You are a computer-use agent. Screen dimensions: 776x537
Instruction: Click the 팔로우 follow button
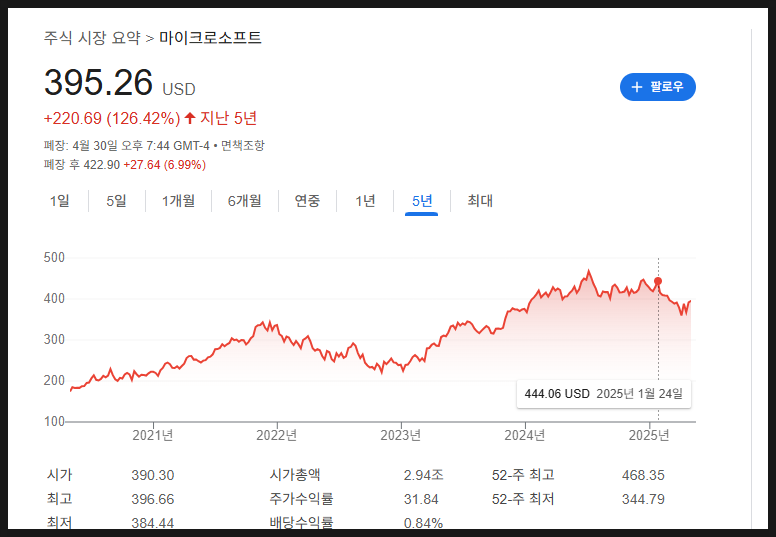[x=658, y=87]
